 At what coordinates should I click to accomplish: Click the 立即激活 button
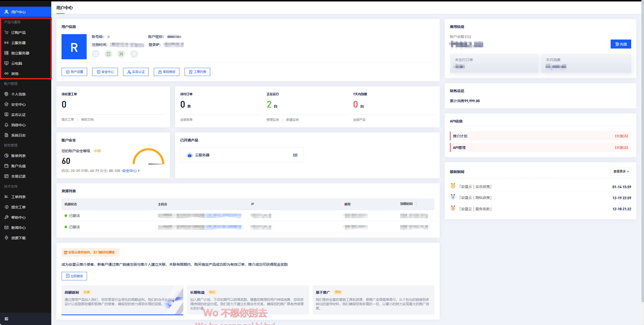click(x=74, y=276)
